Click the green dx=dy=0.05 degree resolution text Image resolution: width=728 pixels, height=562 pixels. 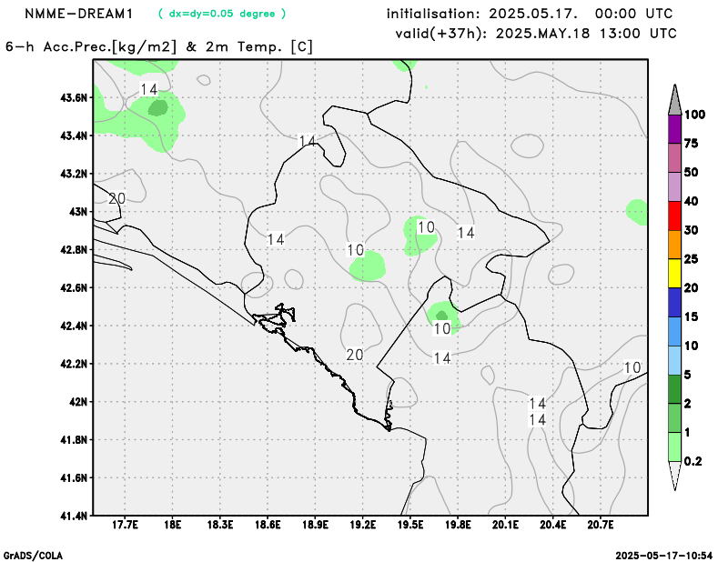pos(222,14)
